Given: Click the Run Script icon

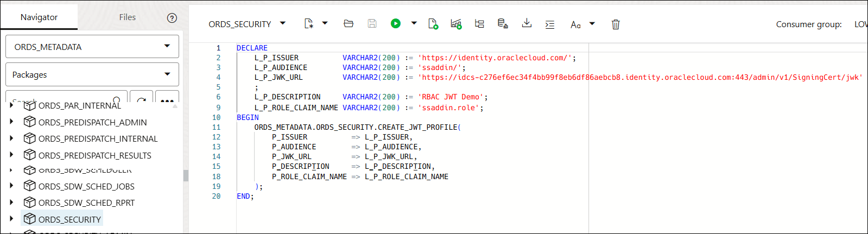Looking at the screenshot, I should point(433,23).
